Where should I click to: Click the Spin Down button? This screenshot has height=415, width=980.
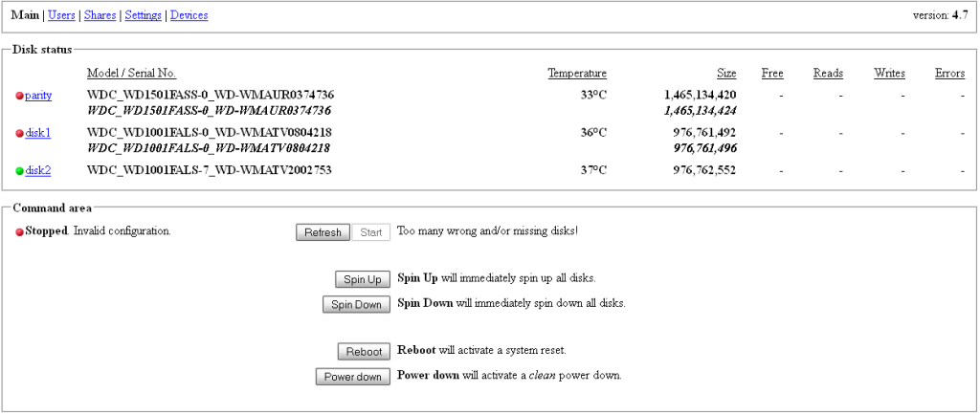356,304
